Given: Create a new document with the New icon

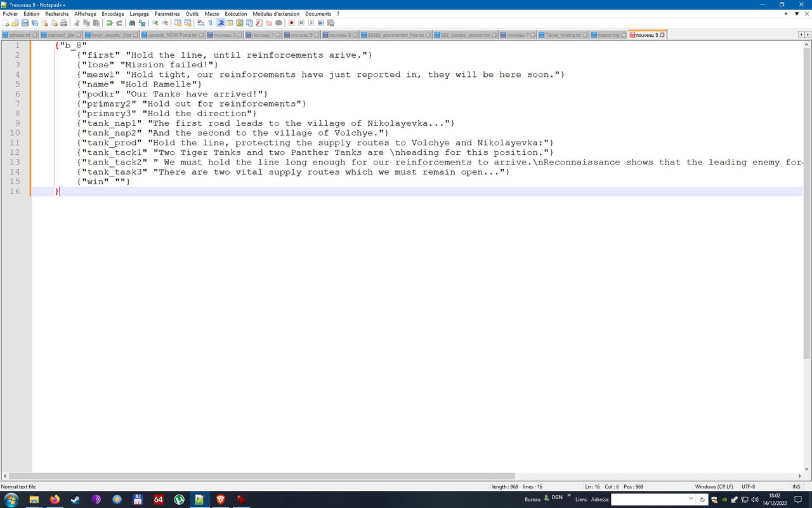Looking at the screenshot, I should tap(6, 23).
